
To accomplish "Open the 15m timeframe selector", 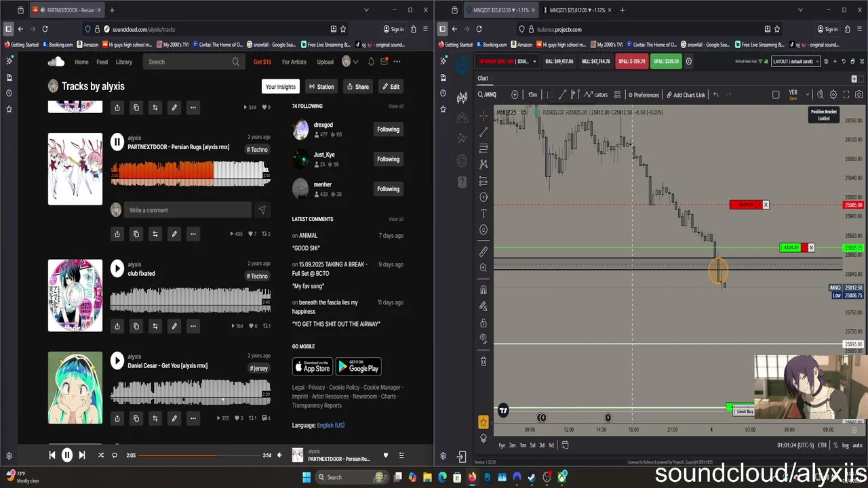I will [532, 95].
